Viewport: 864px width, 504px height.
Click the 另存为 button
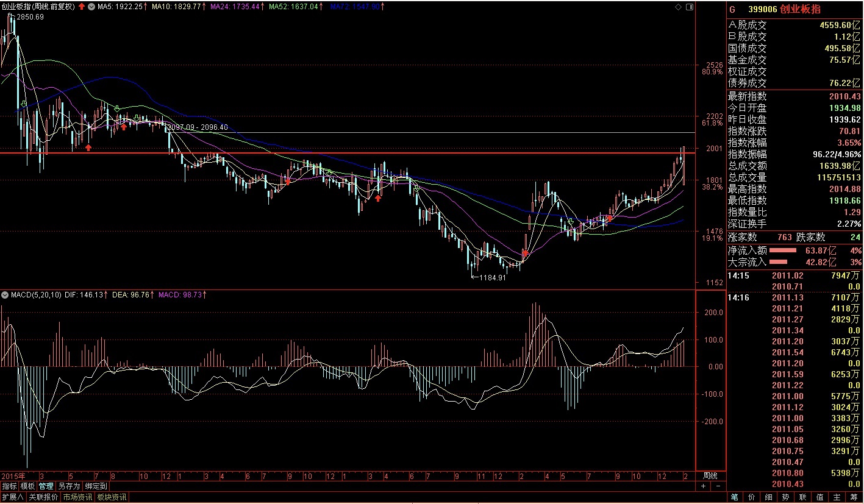(69, 486)
